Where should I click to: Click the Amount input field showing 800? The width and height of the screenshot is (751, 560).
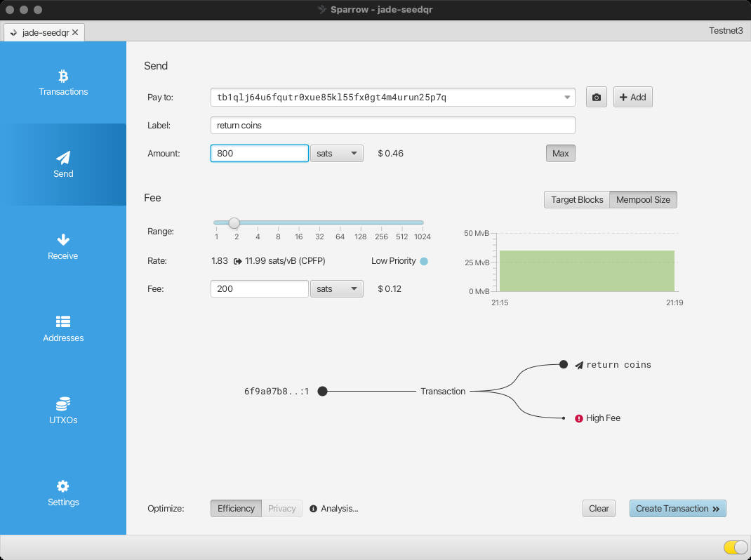point(260,153)
